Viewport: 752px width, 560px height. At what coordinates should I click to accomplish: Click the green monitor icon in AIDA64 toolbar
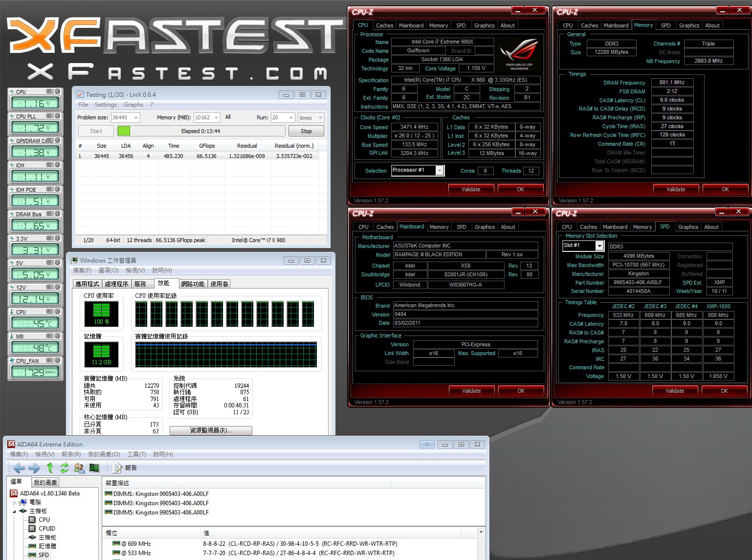tap(94, 468)
